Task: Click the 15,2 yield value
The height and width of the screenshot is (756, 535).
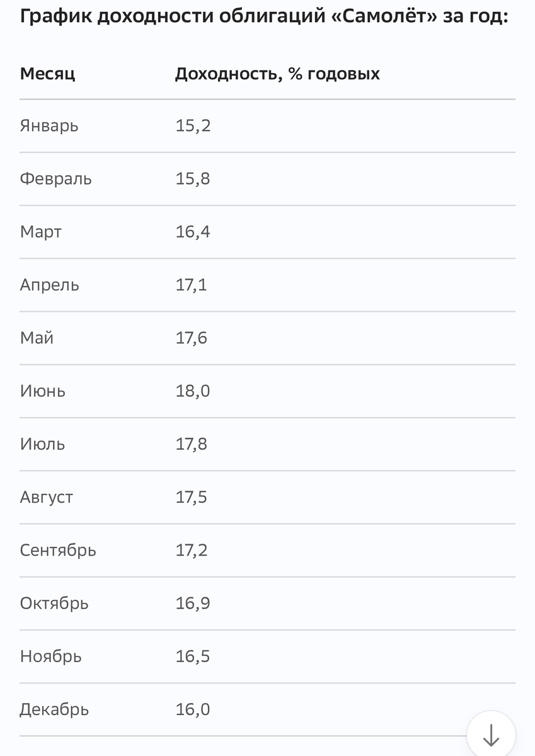Action: pyautogui.click(x=192, y=126)
